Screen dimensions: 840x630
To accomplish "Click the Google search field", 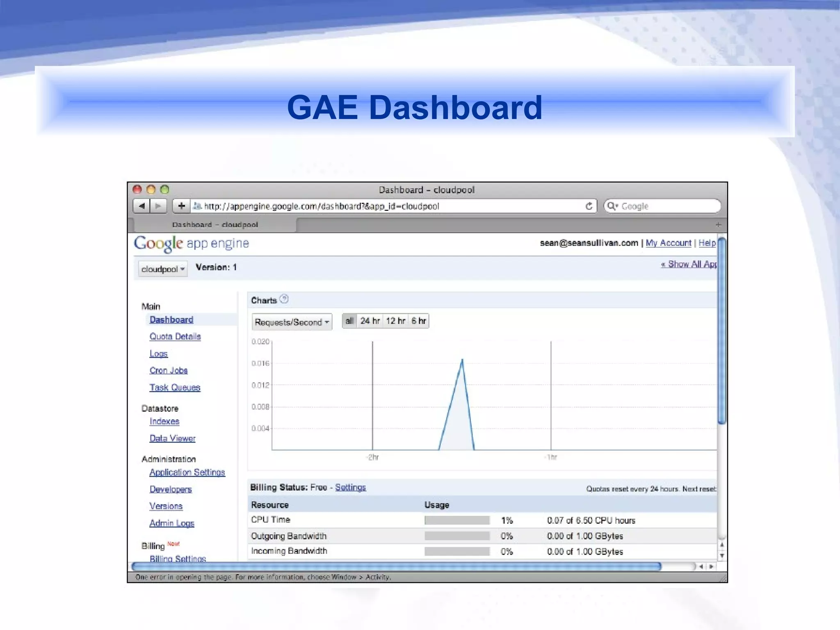I will click(662, 206).
